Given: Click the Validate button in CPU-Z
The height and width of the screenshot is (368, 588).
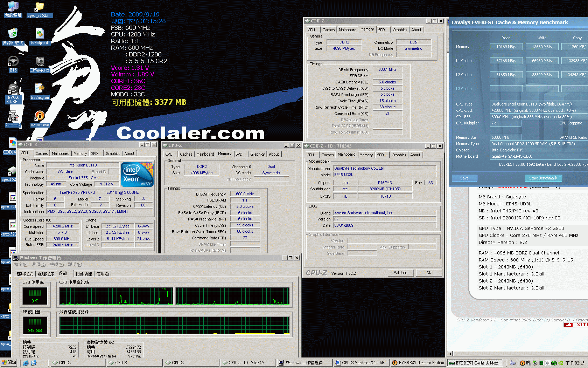Looking at the screenshot, I should point(400,273).
